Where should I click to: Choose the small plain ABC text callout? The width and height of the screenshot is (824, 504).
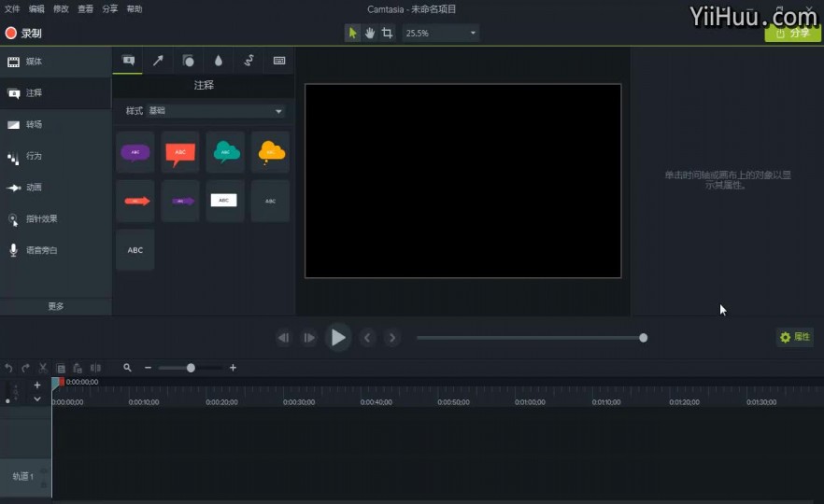271,201
